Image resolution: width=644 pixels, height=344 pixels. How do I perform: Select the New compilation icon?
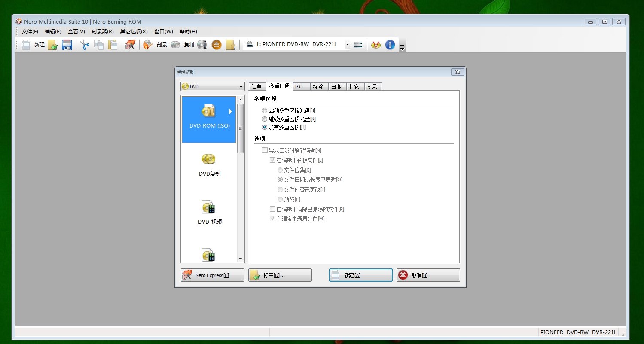pos(25,44)
